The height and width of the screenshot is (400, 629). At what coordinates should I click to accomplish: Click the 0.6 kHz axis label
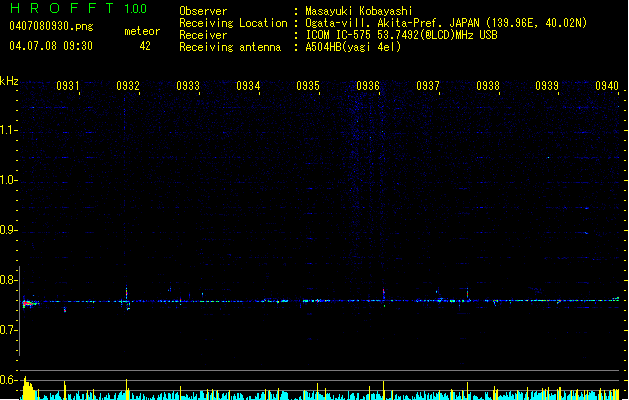8,380
